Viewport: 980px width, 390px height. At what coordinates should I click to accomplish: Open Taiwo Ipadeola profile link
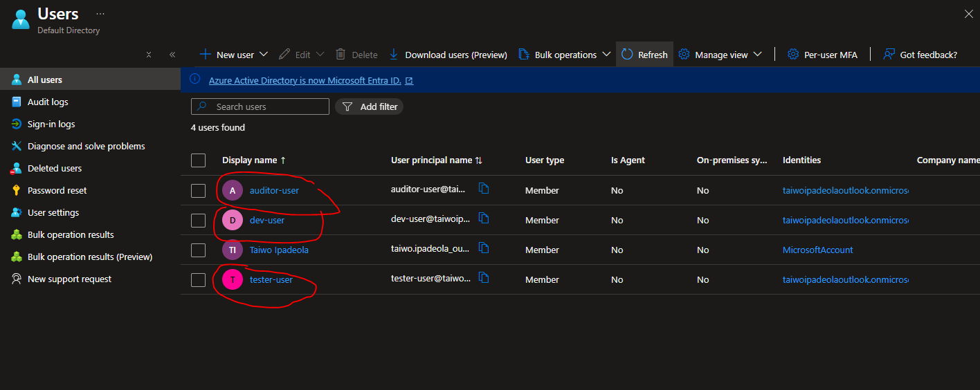pos(279,250)
